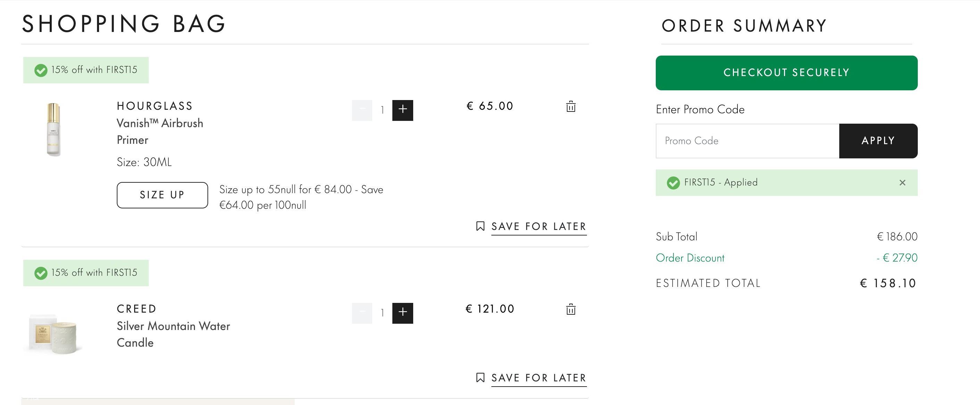Click bookmark icon beside candle's Save For Later

pos(480,378)
